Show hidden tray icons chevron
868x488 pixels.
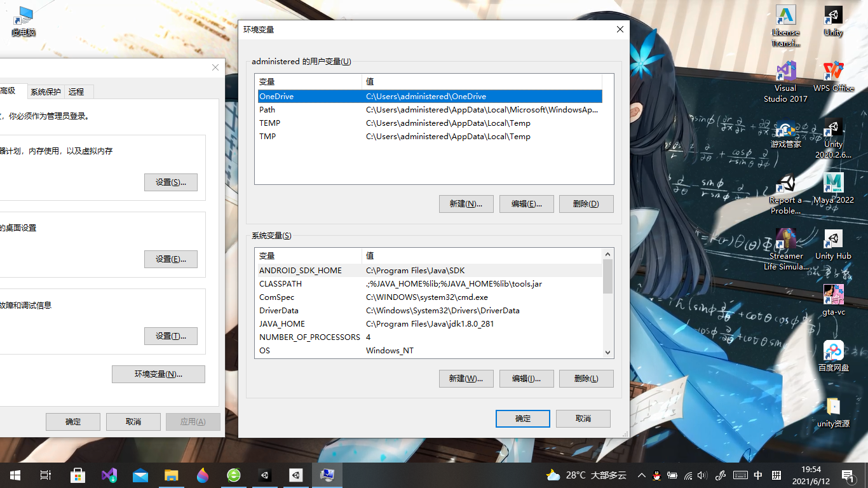point(641,475)
